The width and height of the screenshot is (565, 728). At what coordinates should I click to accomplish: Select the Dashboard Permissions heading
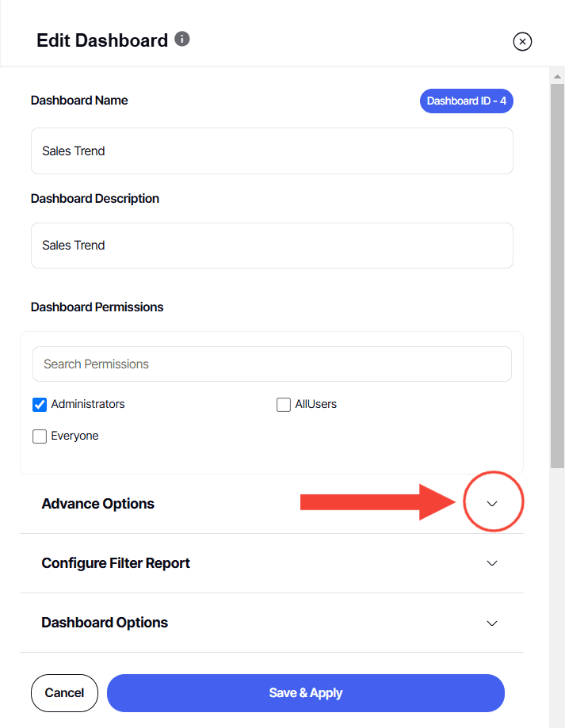97,307
